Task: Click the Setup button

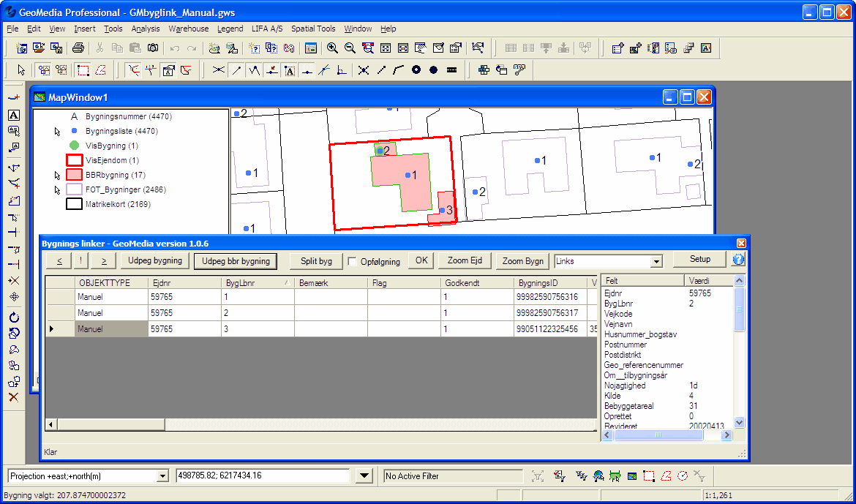Action: pyautogui.click(x=700, y=260)
